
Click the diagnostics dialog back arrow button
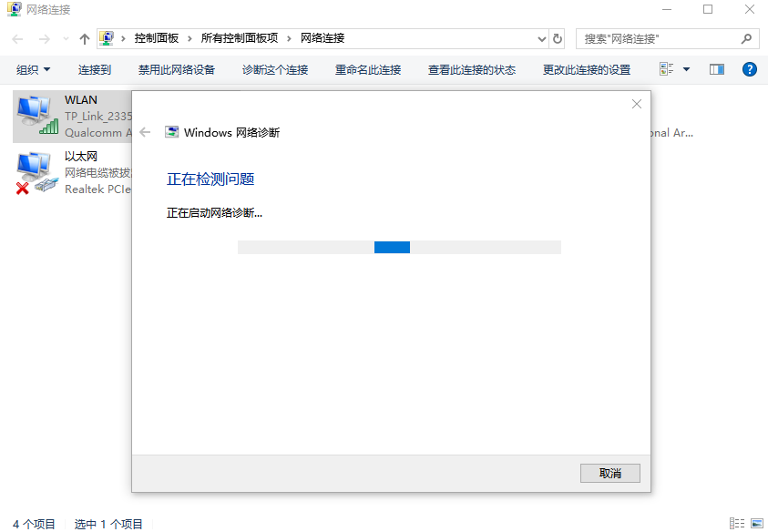[x=146, y=131]
